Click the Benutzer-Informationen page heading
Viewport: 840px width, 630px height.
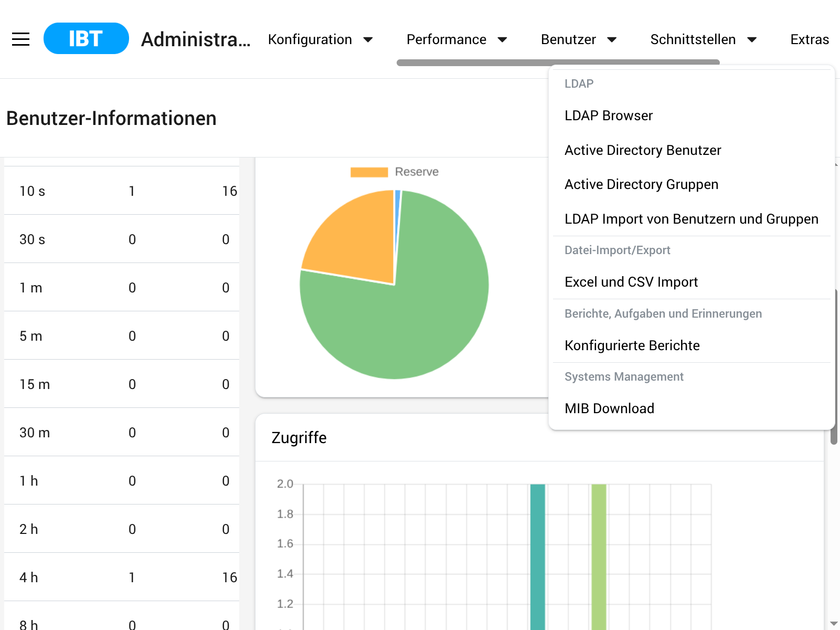tap(111, 119)
